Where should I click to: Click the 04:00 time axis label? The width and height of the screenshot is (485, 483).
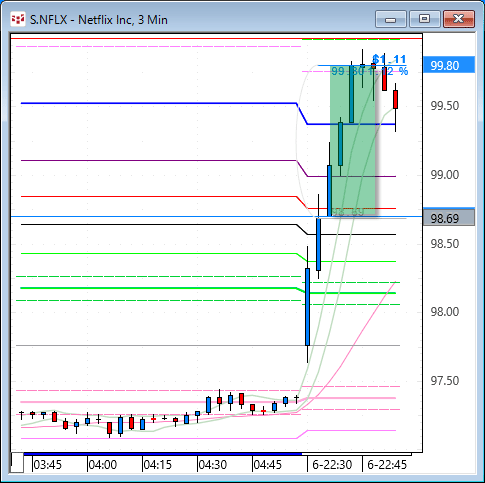[x=103, y=464]
